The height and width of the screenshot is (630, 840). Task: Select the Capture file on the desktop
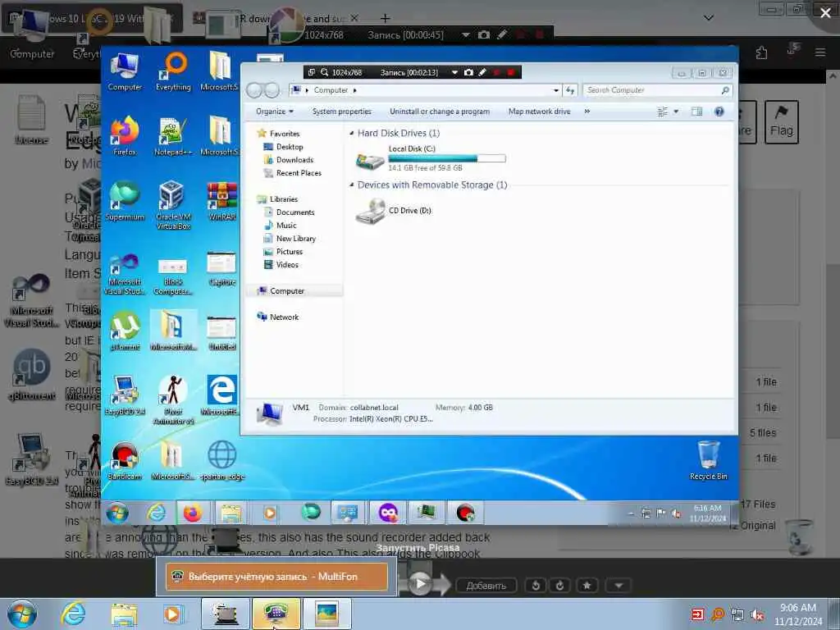(x=221, y=269)
